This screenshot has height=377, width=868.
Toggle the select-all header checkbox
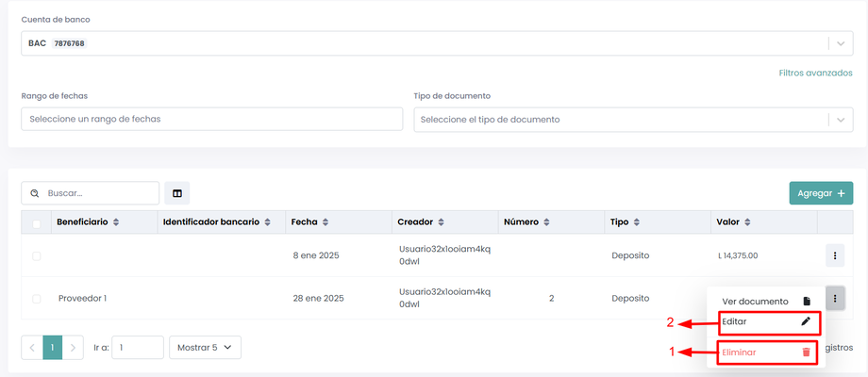coord(37,223)
